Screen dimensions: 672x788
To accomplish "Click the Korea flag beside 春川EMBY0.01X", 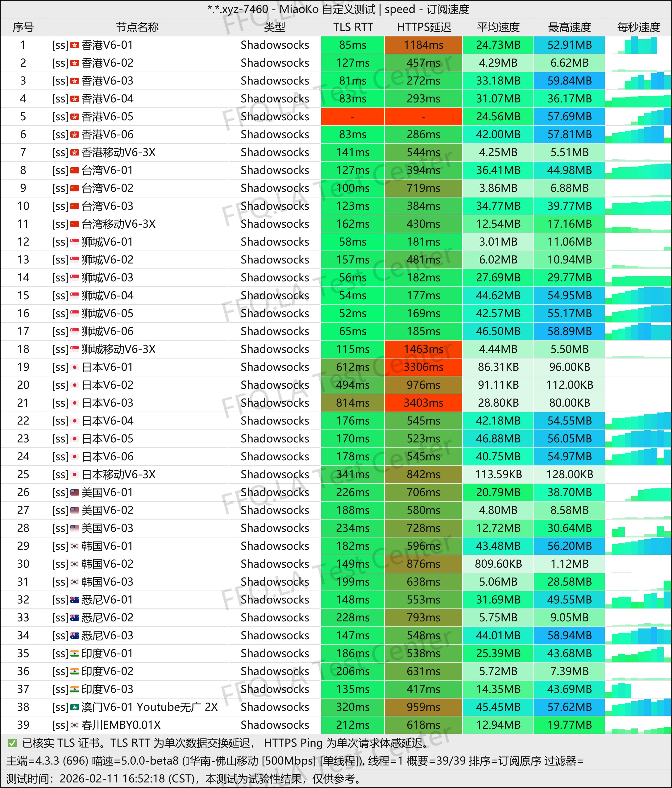I will pos(75,725).
